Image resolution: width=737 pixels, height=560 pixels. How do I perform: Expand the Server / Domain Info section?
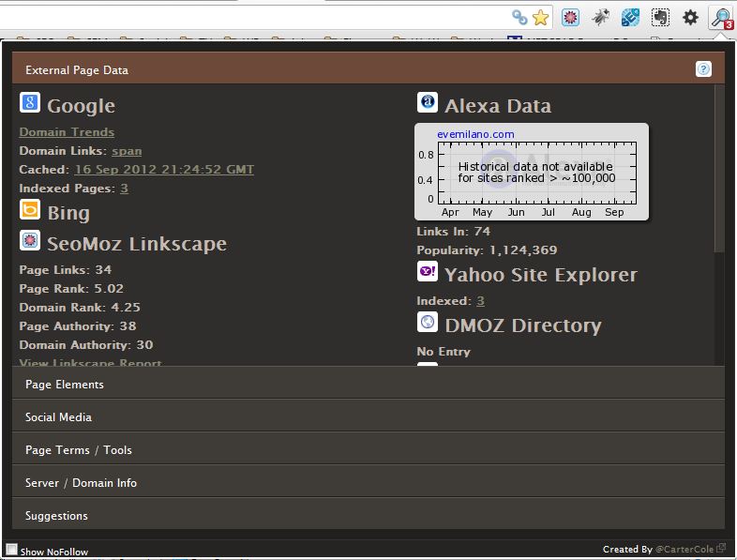(368, 482)
